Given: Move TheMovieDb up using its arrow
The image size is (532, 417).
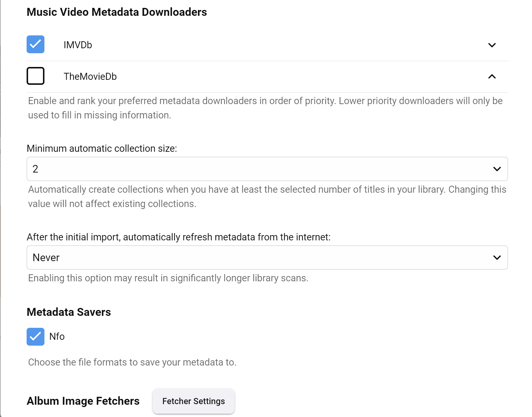Looking at the screenshot, I should (492, 77).
